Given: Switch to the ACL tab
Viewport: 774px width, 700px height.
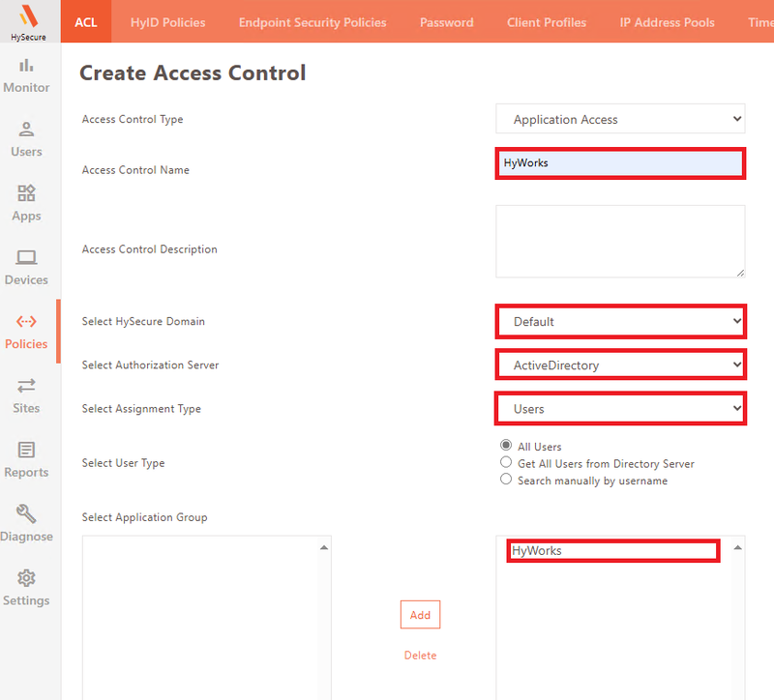Looking at the screenshot, I should click(86, 22).
